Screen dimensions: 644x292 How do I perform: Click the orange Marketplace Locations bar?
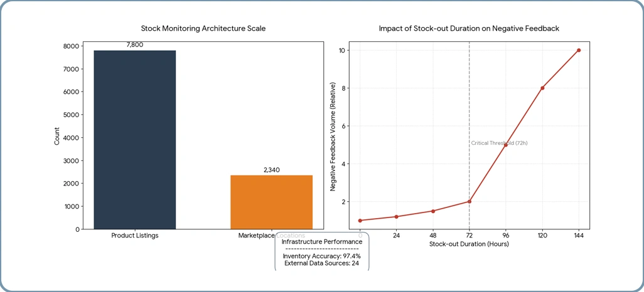[x=271, y=202]
